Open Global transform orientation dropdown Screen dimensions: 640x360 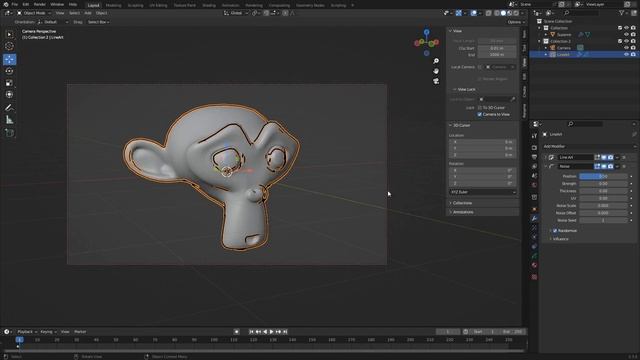[x=236, y=13]
